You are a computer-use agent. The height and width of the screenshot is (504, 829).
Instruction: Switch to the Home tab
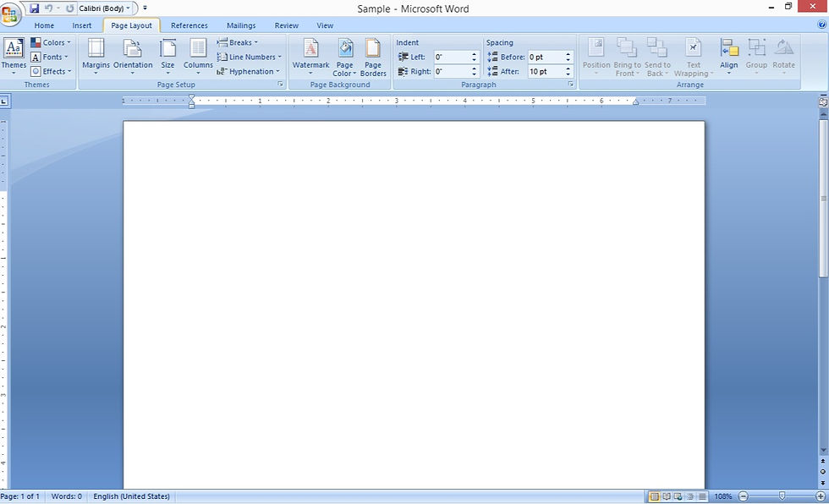coord(44,25)
